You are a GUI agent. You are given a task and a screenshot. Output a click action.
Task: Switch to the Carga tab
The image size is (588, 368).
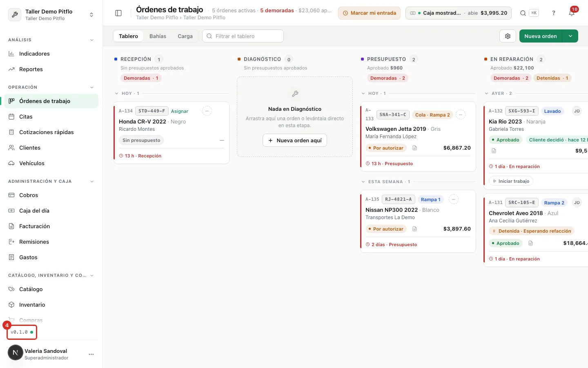pos(185,36)
